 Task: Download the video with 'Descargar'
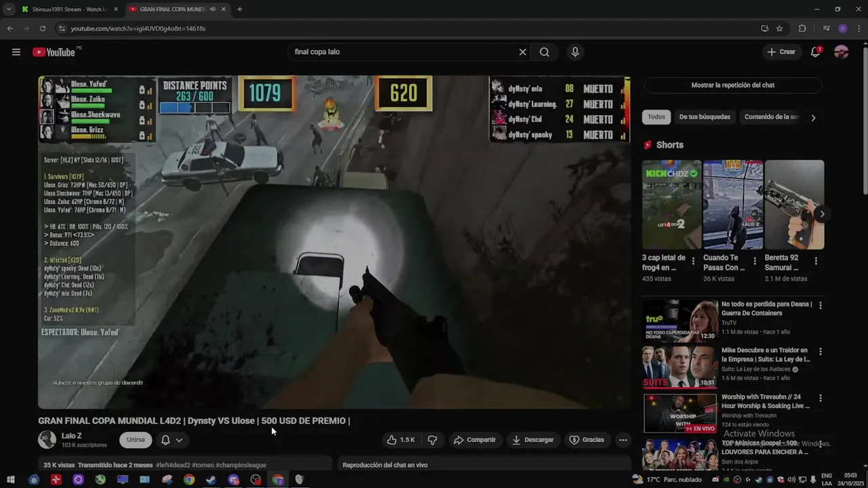click(x=532, y=440)
